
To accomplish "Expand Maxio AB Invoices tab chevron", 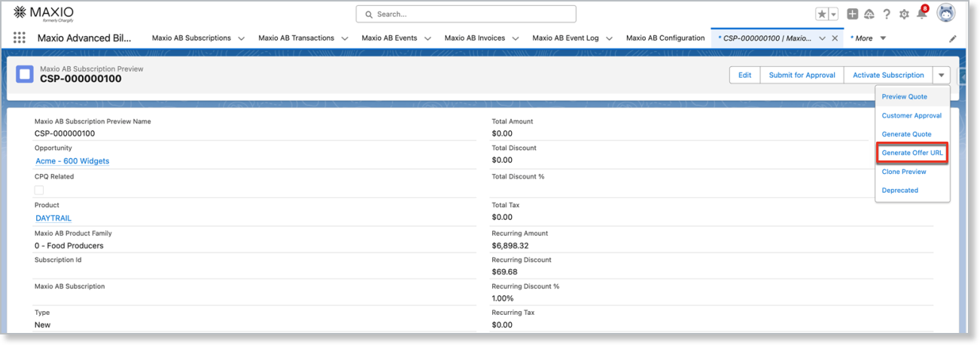I will (x=515, y=38).
